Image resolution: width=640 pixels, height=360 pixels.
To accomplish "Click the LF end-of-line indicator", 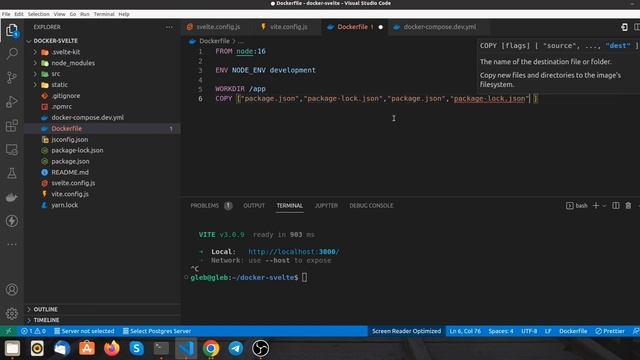I will (x=548, y=331).
